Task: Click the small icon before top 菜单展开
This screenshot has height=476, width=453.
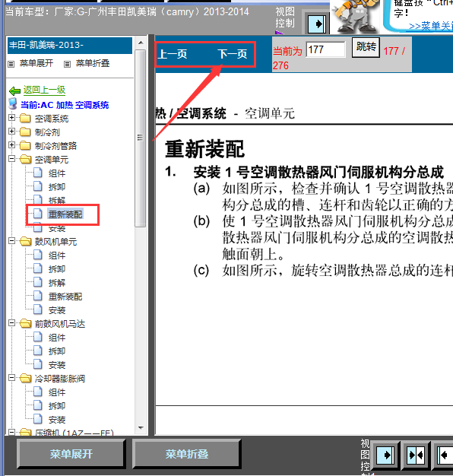Action: coord(11,64)
